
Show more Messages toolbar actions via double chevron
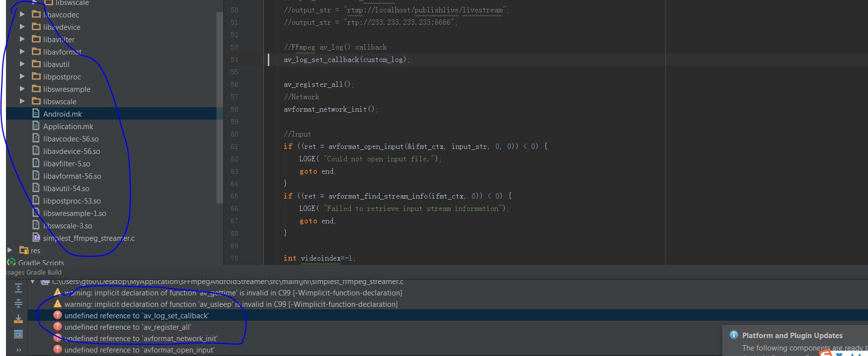(18, 350)
